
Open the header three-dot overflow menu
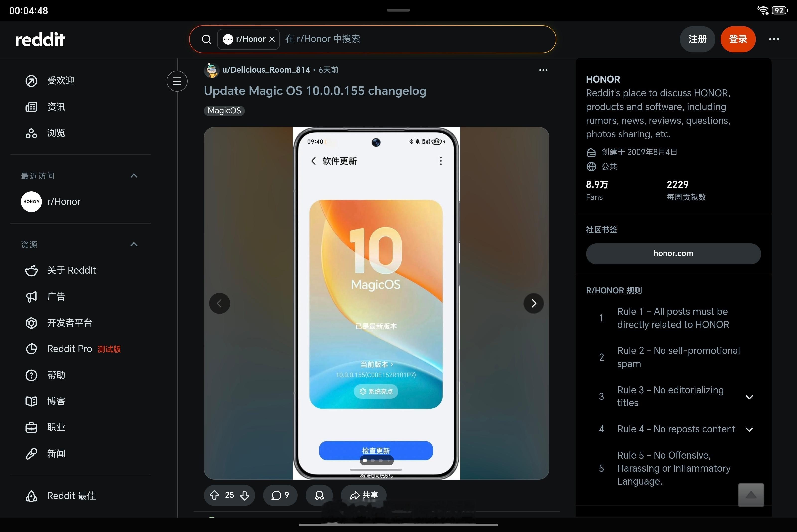tap(774, 39)
